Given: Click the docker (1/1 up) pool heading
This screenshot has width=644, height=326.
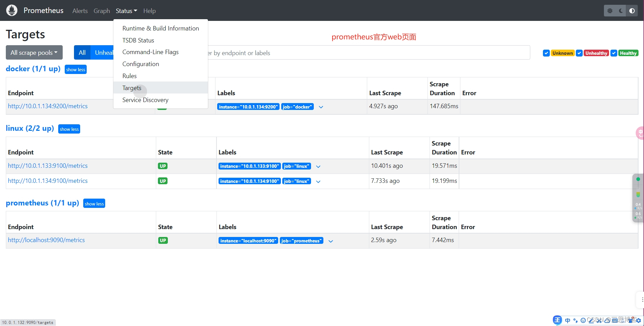Looking at the screenshot, I should pos(33,69).
